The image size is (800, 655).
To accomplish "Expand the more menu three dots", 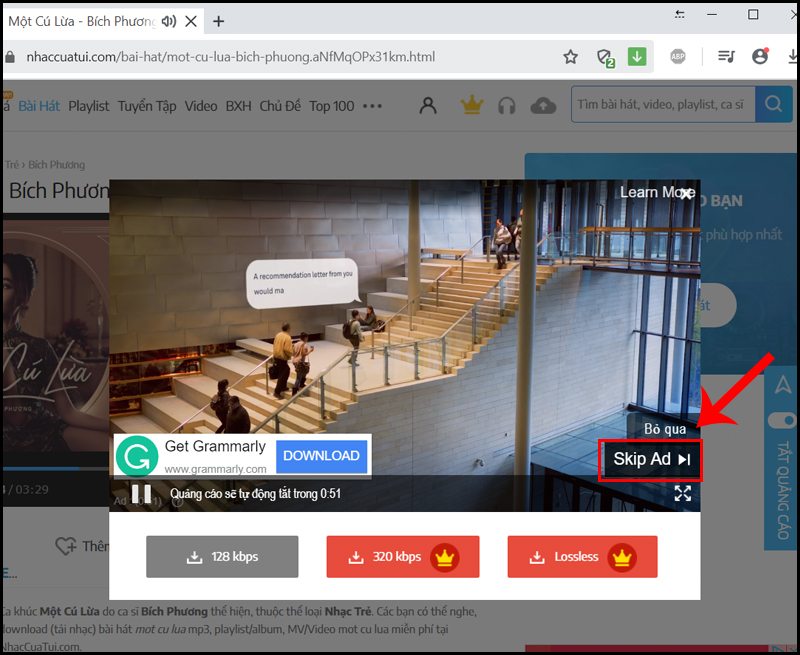I will point(372,106).
